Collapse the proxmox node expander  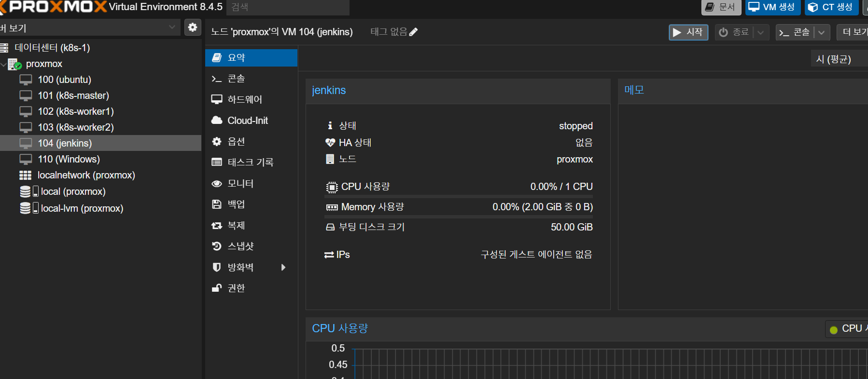[4, 64]
